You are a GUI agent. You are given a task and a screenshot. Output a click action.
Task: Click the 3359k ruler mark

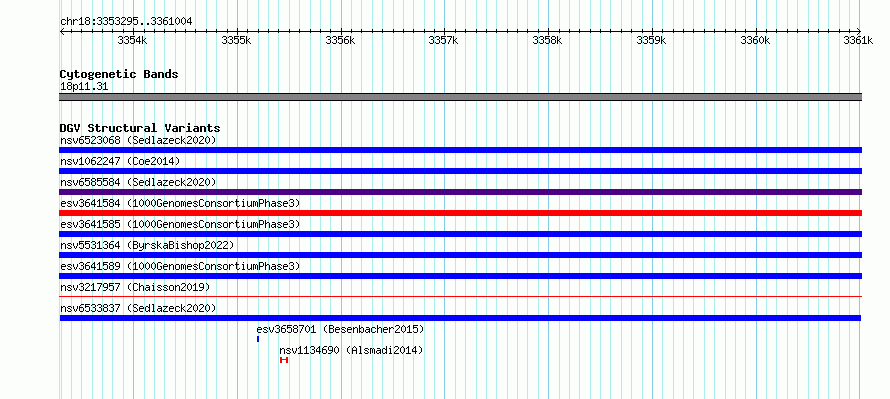(652, 40)
